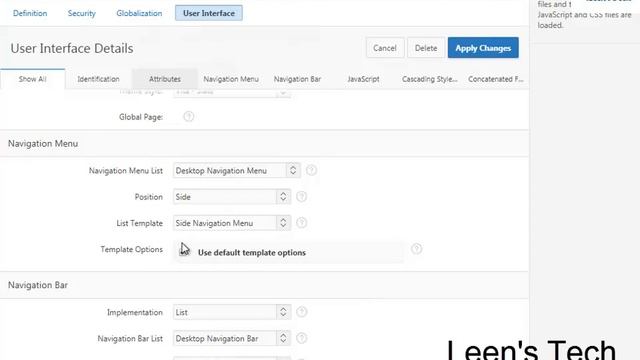Select the Show All sub-tab

32,79
